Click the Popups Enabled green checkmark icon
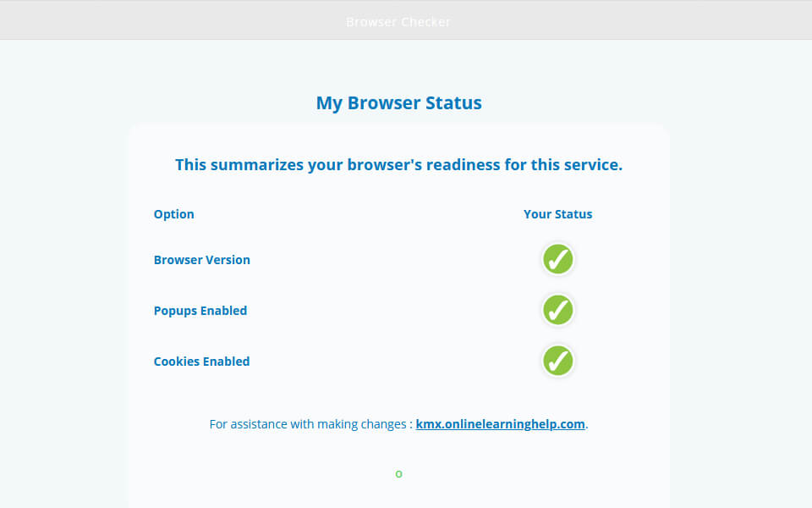 click(557, 311)
